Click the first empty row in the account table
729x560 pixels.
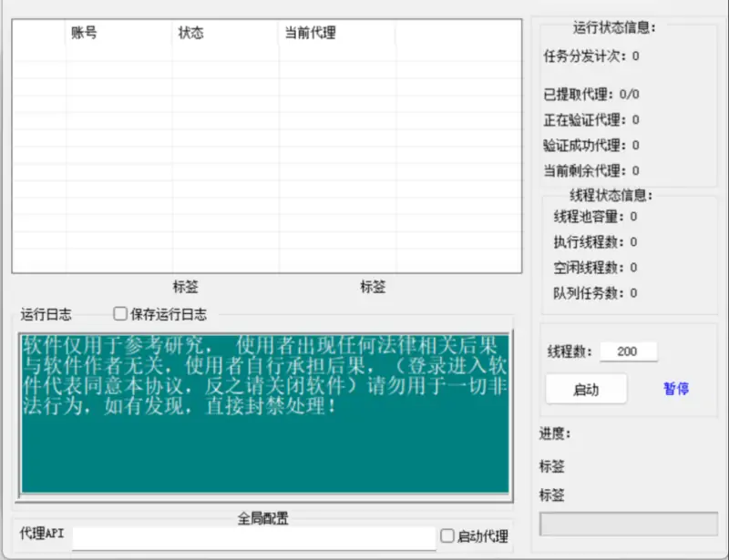coord(264,54)
